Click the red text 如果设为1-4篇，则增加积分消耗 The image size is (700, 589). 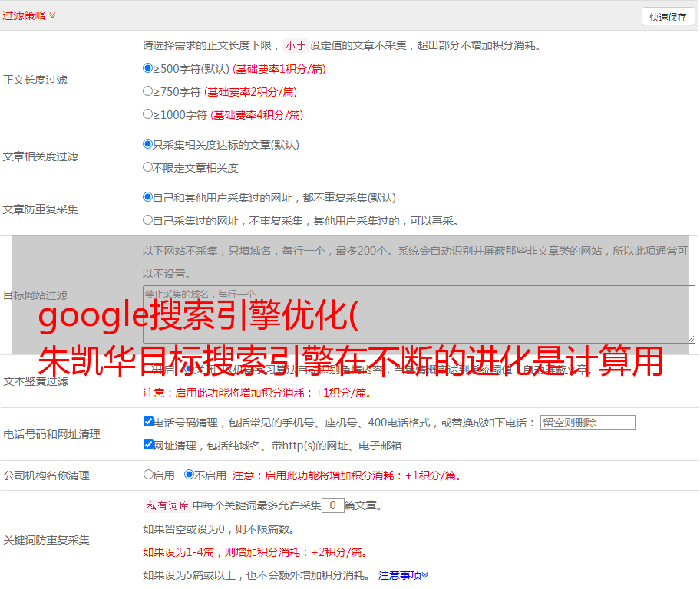click(x=255, y=552)
